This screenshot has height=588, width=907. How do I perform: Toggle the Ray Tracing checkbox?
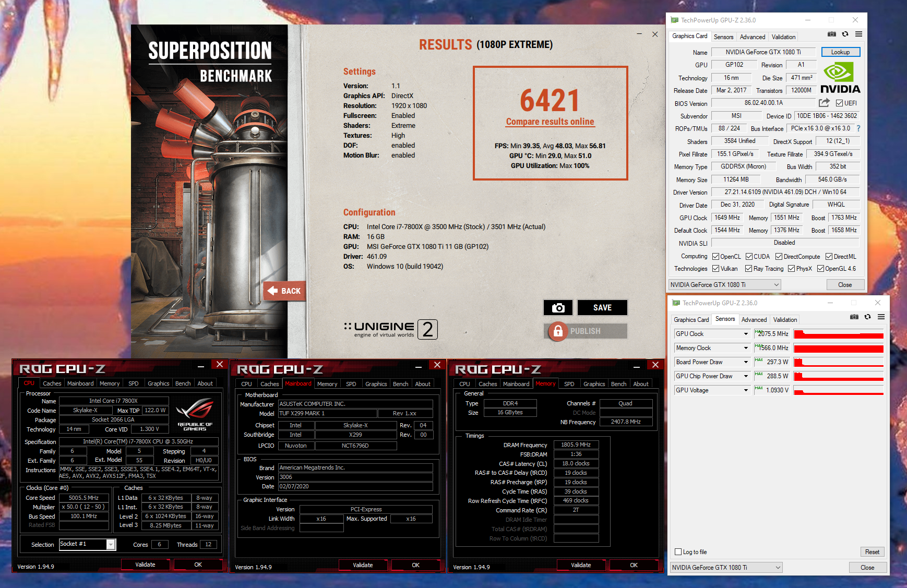(748, 269)
